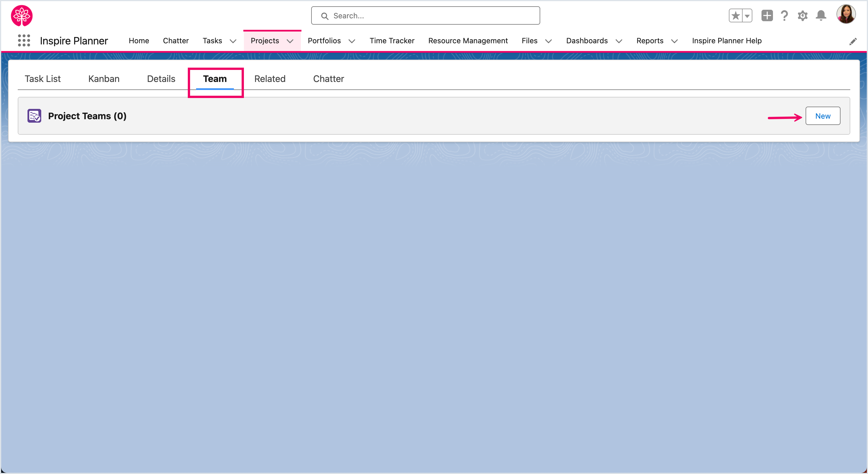
Task: Click the Favorites star icon
Action: click(x=735, y=15)
